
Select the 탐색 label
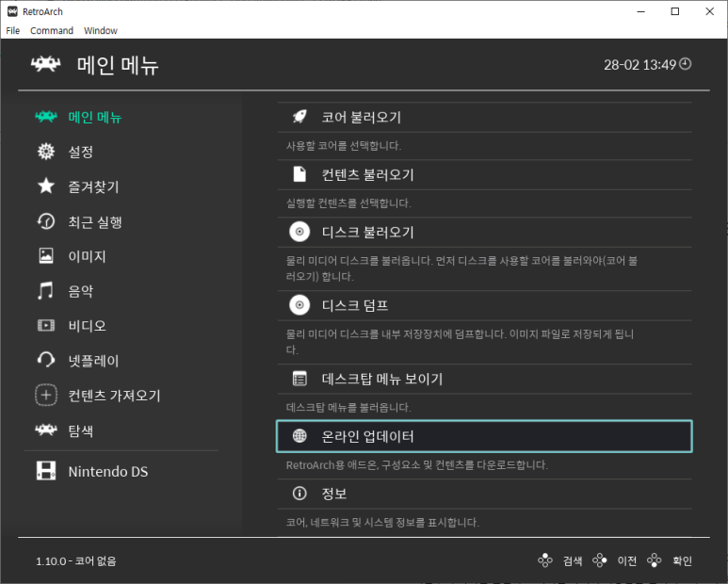(81, 430)
